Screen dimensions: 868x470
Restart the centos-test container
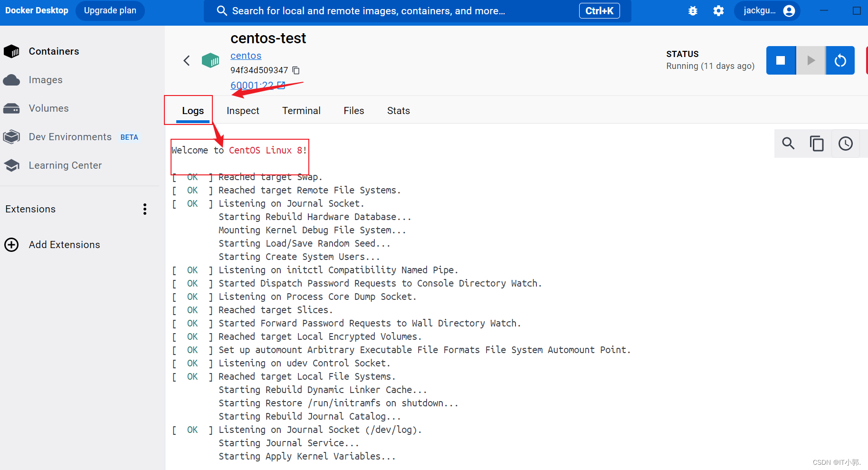(x=840, y=60)
